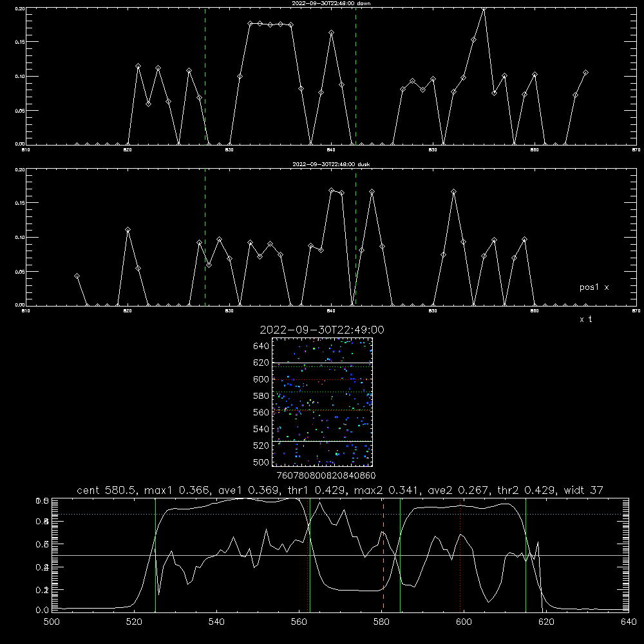Click the color image y-axis label 640
The height and width of the screenshot is (644, 644).
[261, 346]
